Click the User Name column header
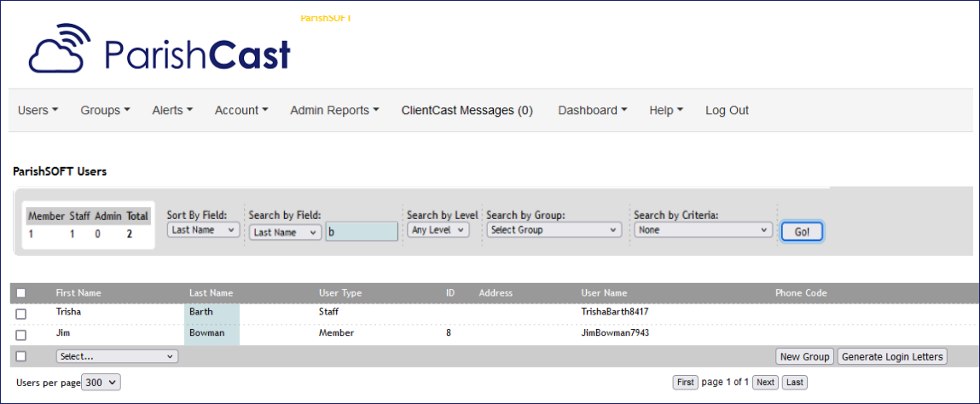 [x=605, y=293]
